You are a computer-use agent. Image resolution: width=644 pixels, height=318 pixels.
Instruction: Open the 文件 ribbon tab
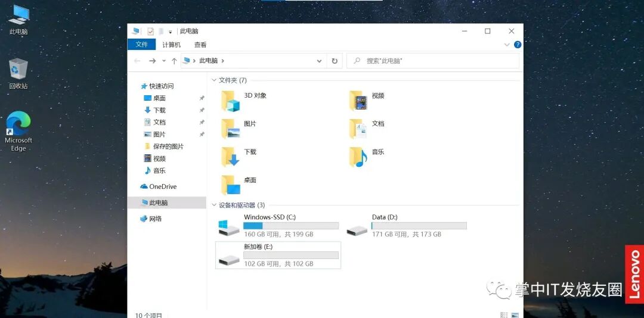(142, 45)
